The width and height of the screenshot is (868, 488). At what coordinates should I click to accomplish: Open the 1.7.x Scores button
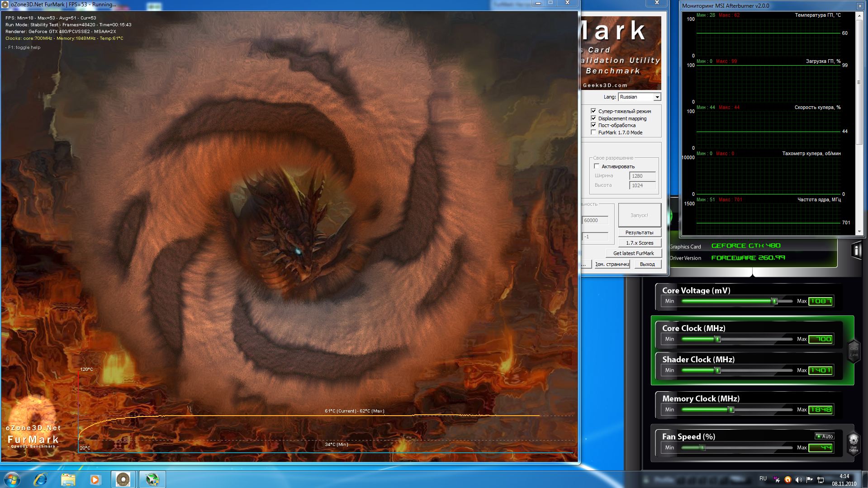pos(640,243)
